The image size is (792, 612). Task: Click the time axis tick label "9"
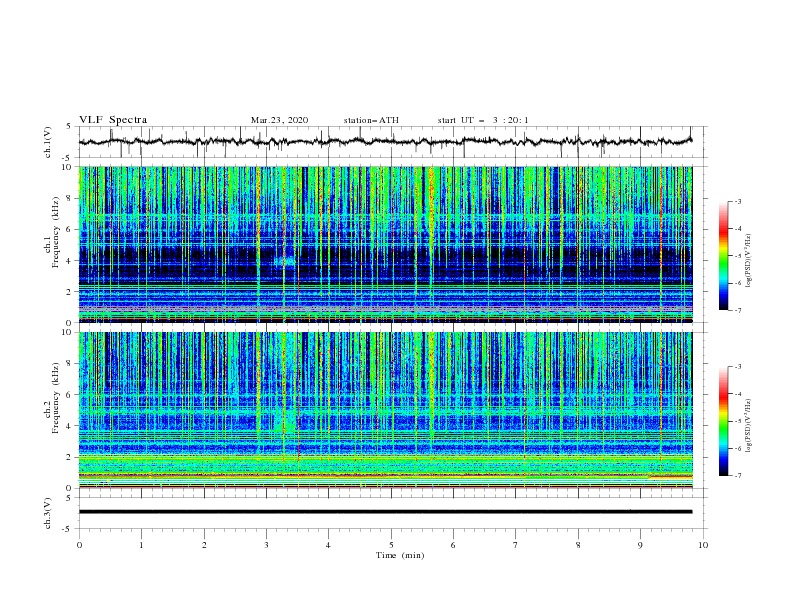(x=640, y=545)
